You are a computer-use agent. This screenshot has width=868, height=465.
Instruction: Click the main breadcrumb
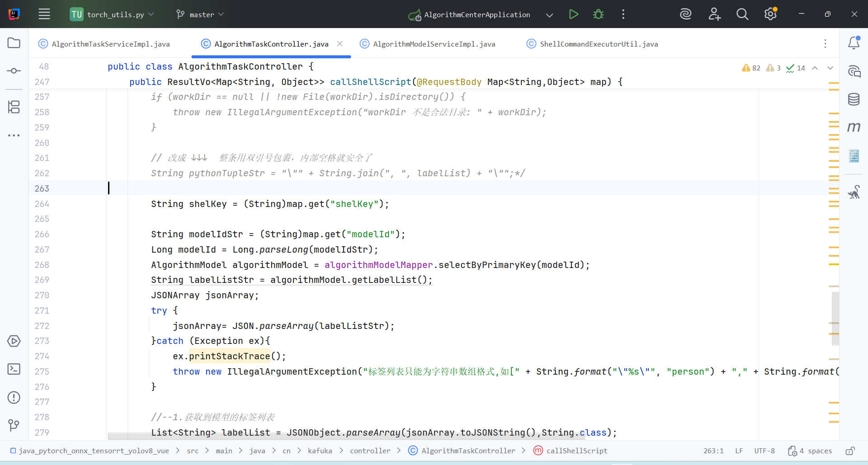(x=224, y=451)
